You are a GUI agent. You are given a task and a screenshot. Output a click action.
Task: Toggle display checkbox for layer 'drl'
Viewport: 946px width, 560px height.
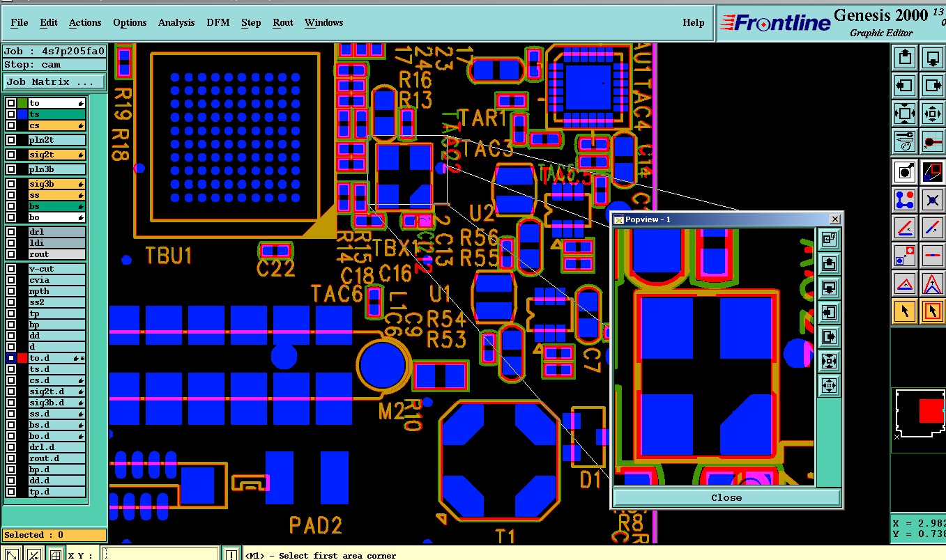11,232
